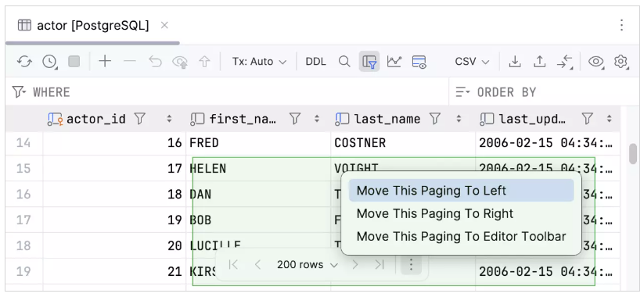Select the BOB first name cell

pos(258,220)
